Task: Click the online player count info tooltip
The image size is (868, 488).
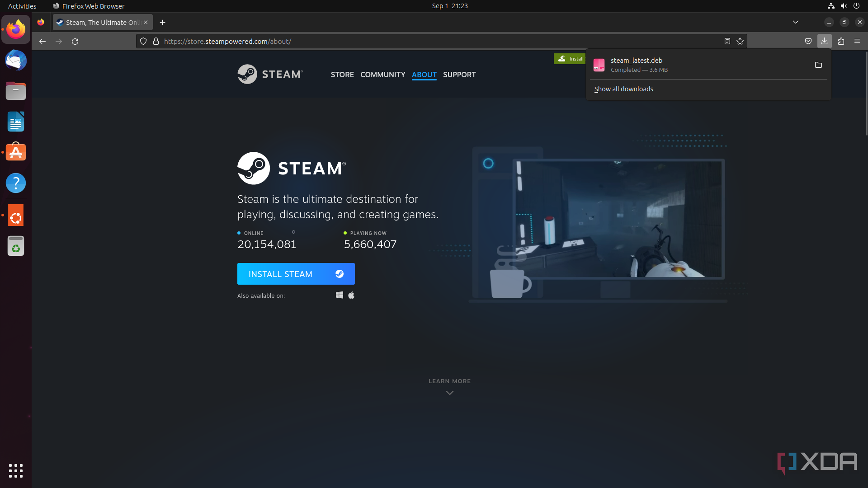Action: tap(293, 232)
